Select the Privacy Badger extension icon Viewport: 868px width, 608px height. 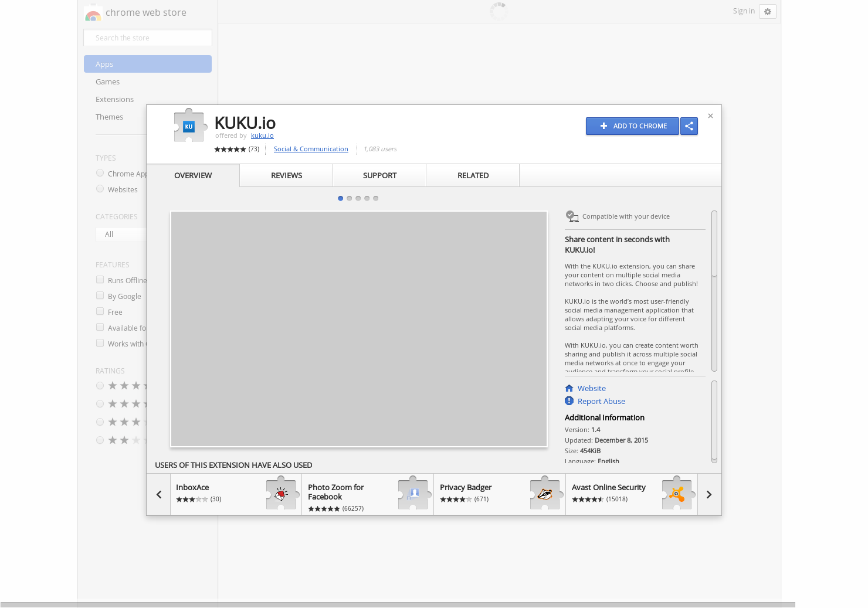[x=545, y=494]
